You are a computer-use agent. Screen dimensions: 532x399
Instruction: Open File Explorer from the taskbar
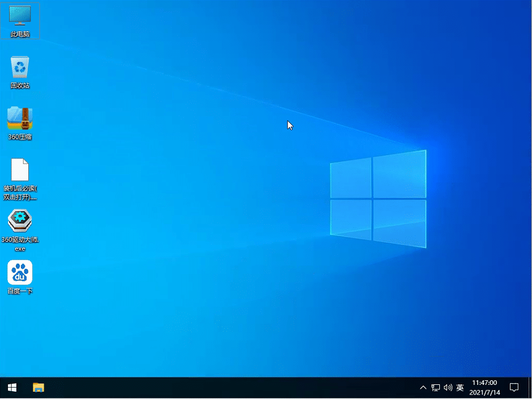click(38, 388)
